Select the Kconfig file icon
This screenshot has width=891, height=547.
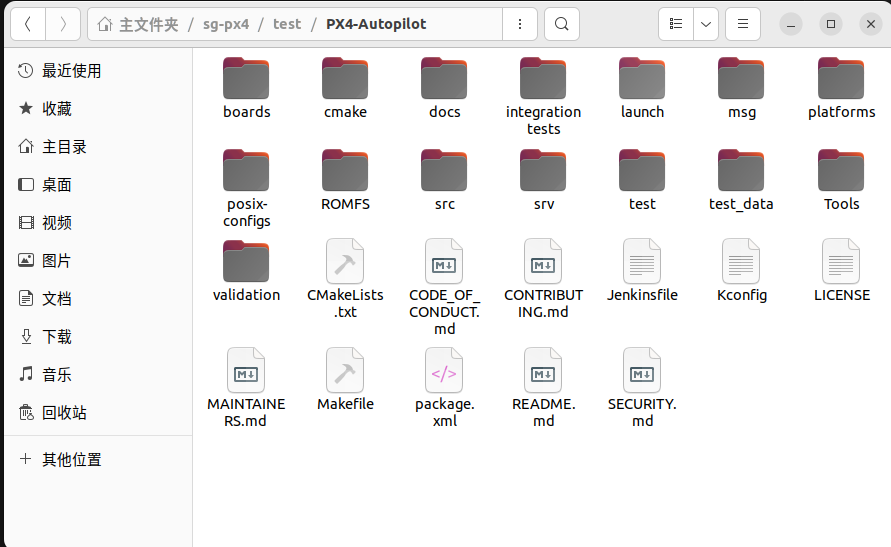point(741,261)
